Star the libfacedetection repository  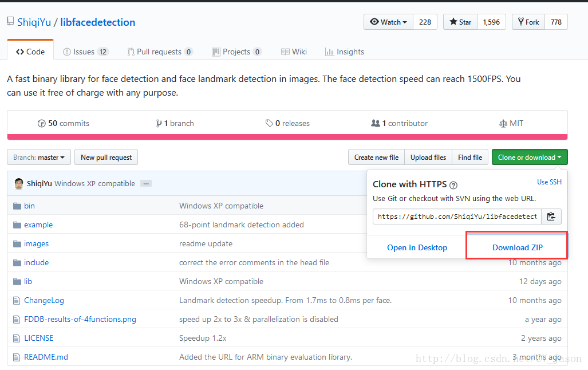[x=460, y=22]
